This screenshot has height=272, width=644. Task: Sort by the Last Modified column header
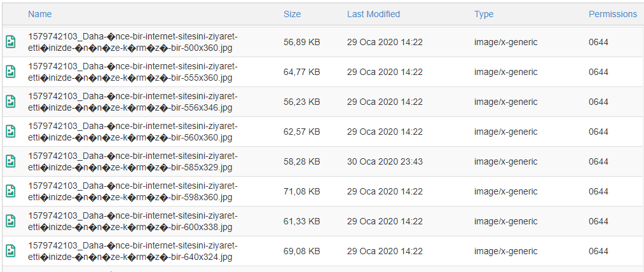coord(373,14)
